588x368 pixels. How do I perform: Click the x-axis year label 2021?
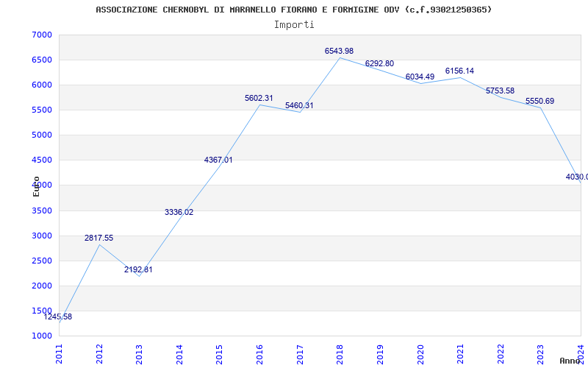[x=460, y=354]
